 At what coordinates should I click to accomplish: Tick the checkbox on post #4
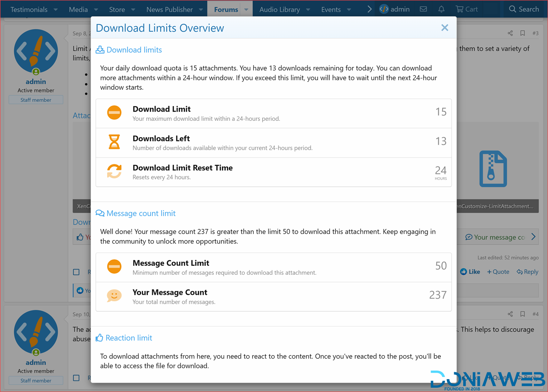pyautogui.click(x=76, y=378)
